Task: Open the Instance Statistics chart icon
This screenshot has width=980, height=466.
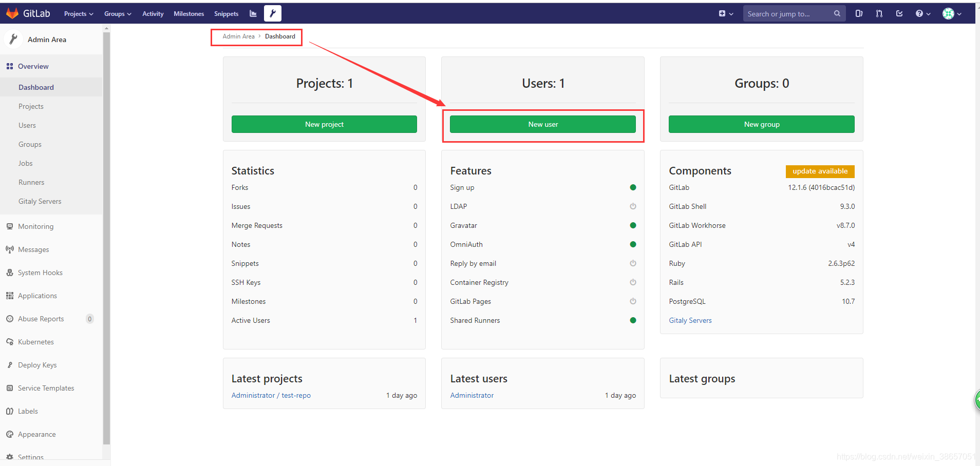Action: [x=253, y=13]
